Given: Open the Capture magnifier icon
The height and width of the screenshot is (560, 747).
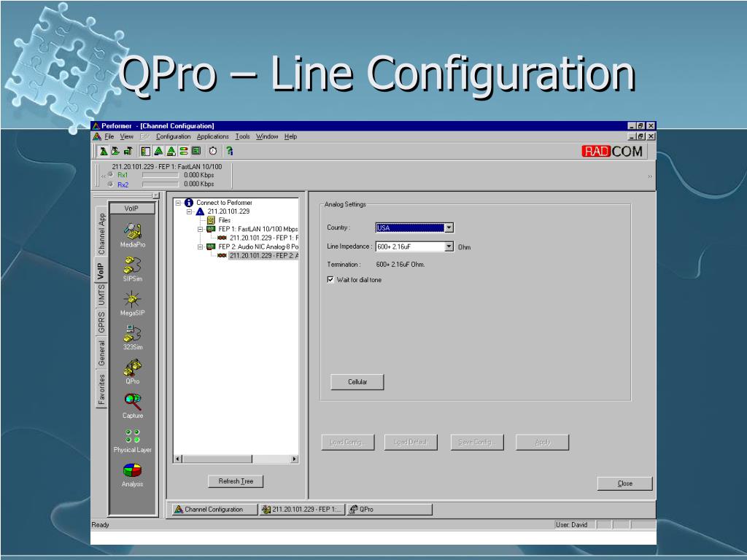Looking at the screenshot, I should 133,402.
